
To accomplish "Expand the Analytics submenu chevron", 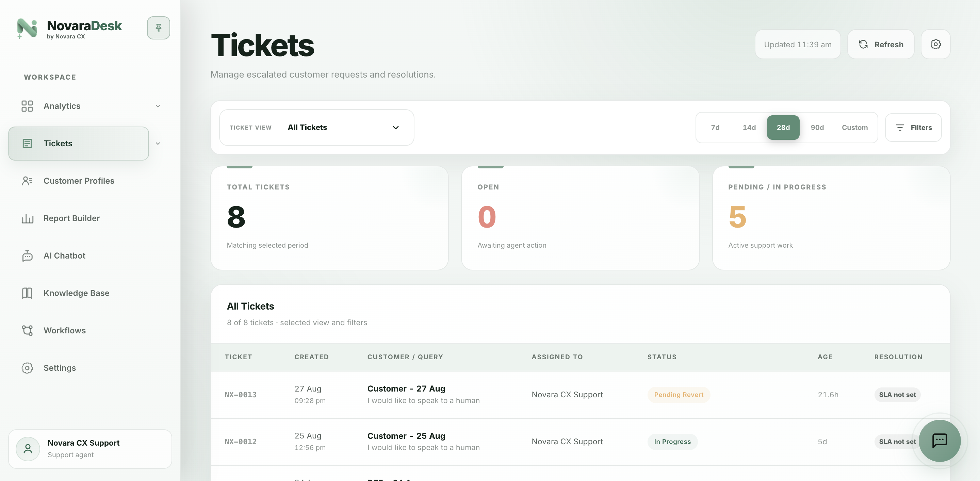I will (x=158, y=106).
